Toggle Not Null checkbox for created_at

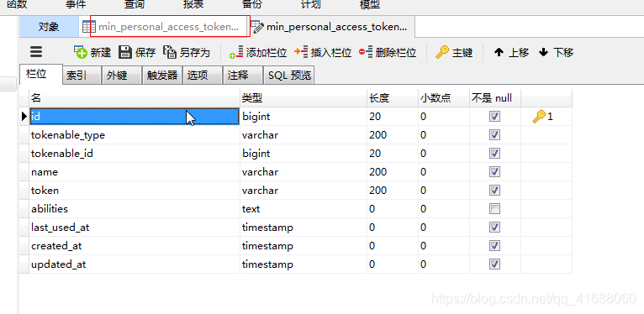pos(495,245)
